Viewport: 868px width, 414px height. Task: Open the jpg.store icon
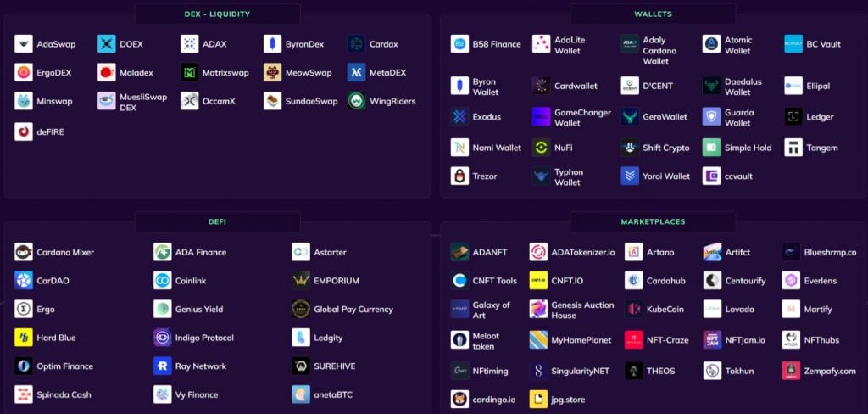tap(538, 399)
